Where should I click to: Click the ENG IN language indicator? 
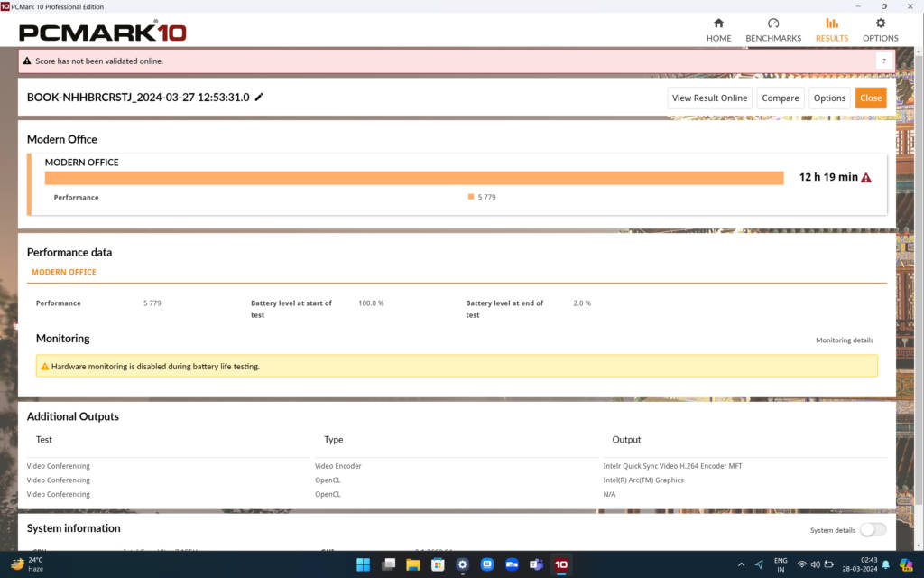point(781,564)
